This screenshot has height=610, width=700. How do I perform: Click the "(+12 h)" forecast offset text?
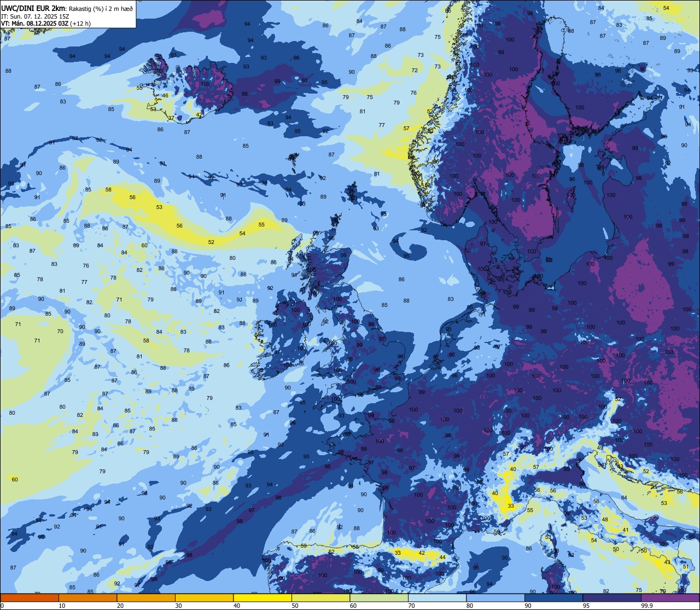(x=80, y=24)
